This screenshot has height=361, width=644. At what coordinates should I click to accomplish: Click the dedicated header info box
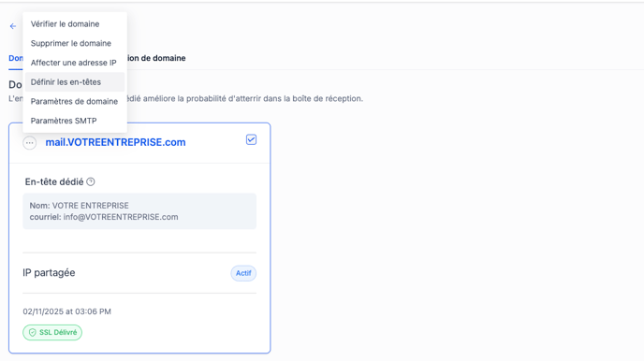tap(139, 211)
